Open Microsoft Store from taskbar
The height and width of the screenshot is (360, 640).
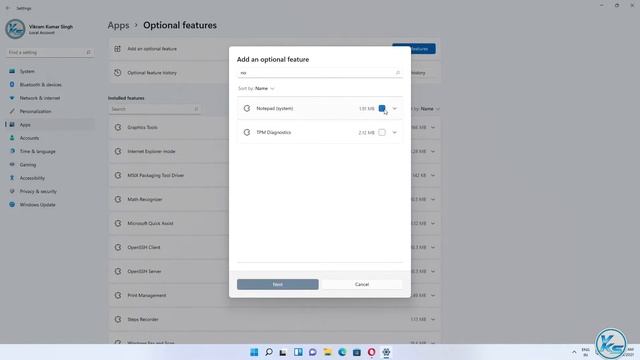tap(357, 352)
